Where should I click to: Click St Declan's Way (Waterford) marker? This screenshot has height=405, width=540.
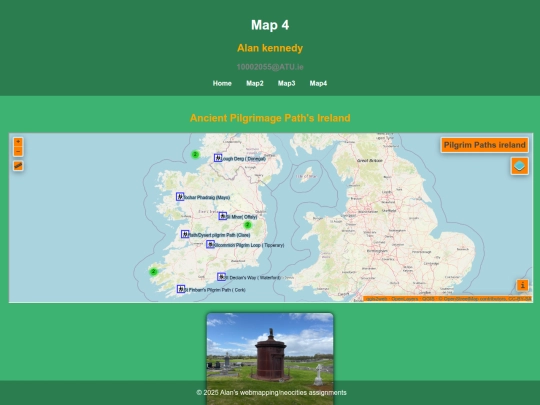[x=221, y=277]
